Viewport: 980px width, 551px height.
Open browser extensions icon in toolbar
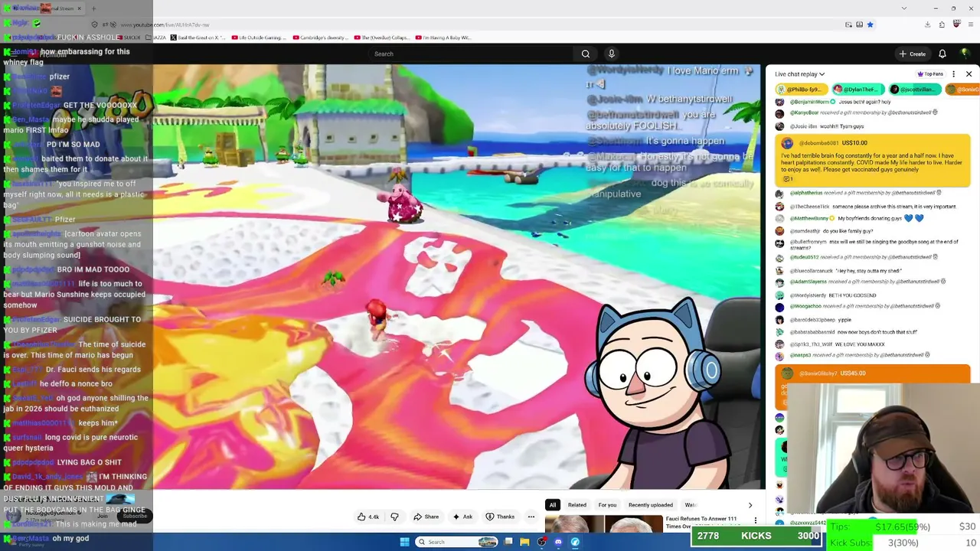942,24
